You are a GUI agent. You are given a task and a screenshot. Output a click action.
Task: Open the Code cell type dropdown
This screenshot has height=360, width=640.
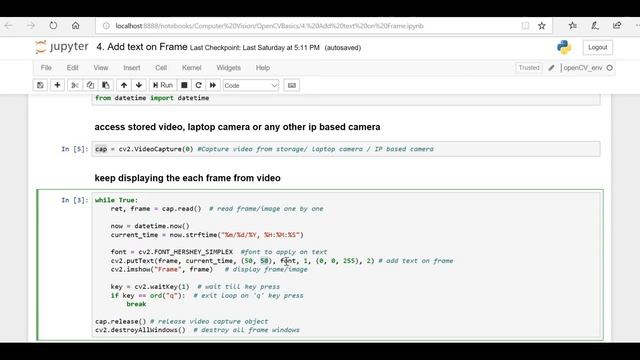[x=251, y=85]
